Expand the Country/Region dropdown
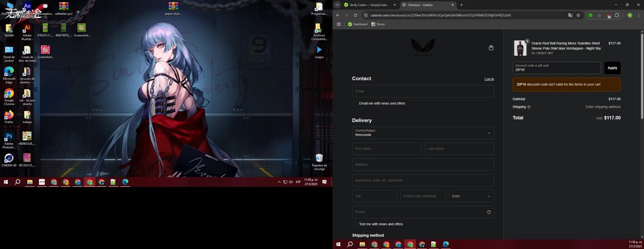The width and height of the screenshot is (644, 249). coord(422,133)
